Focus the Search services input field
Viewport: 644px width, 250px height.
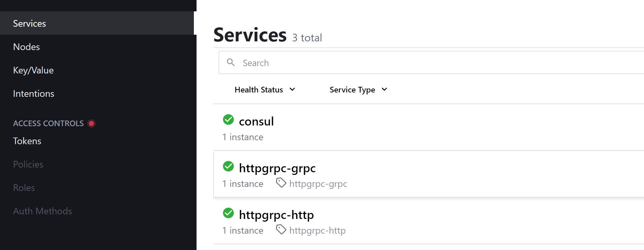click(431, 62)
